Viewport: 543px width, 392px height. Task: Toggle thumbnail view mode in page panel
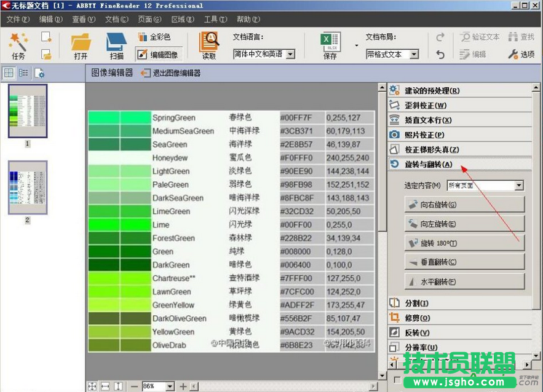9,73
